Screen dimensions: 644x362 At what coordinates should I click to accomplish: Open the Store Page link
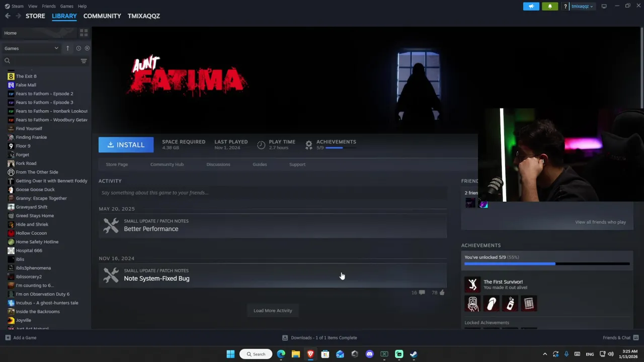(x=117, y=164)
